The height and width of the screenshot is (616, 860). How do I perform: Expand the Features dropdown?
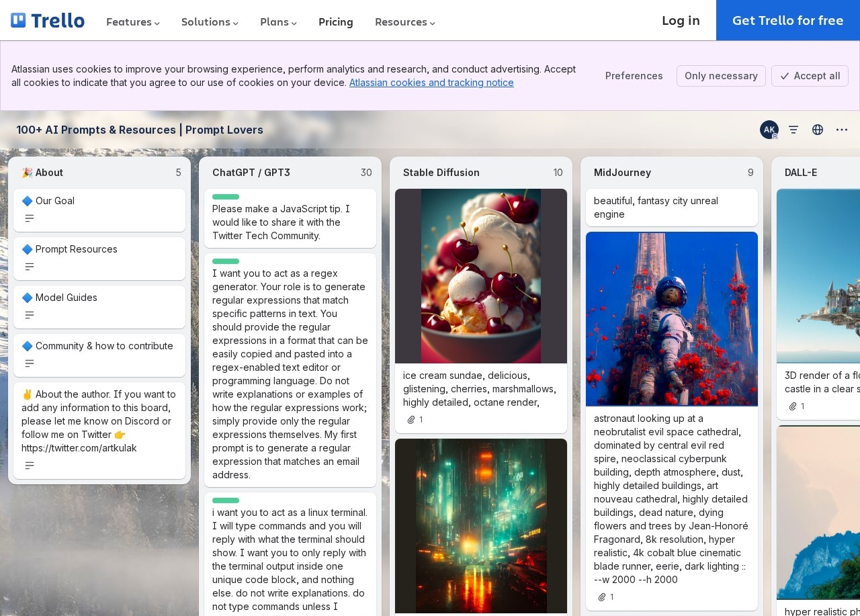click(133, 22)
